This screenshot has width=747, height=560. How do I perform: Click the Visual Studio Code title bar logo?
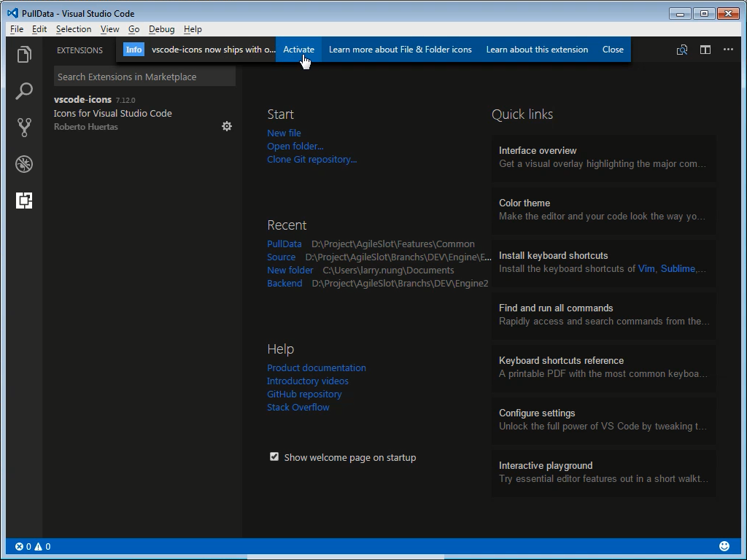point(12,13)
